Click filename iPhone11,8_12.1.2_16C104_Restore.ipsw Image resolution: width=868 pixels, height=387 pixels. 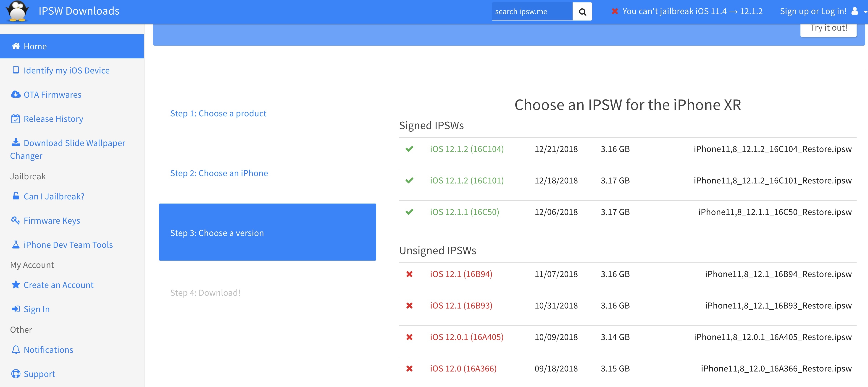tap(773, 149)
